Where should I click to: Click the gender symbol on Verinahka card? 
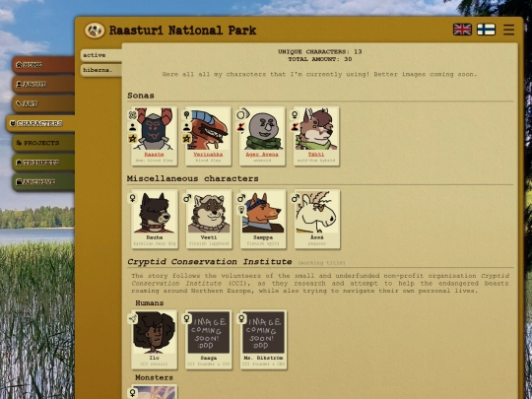point(186,115)
